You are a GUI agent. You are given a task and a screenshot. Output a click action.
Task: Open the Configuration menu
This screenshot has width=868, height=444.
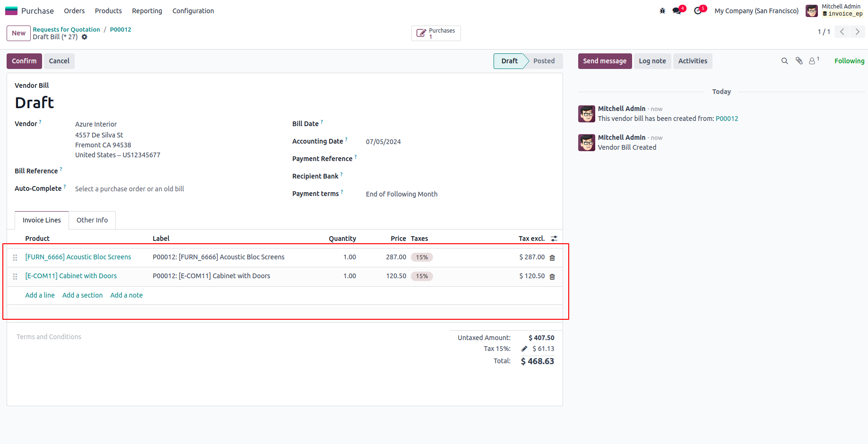click(x=193, y=11)
